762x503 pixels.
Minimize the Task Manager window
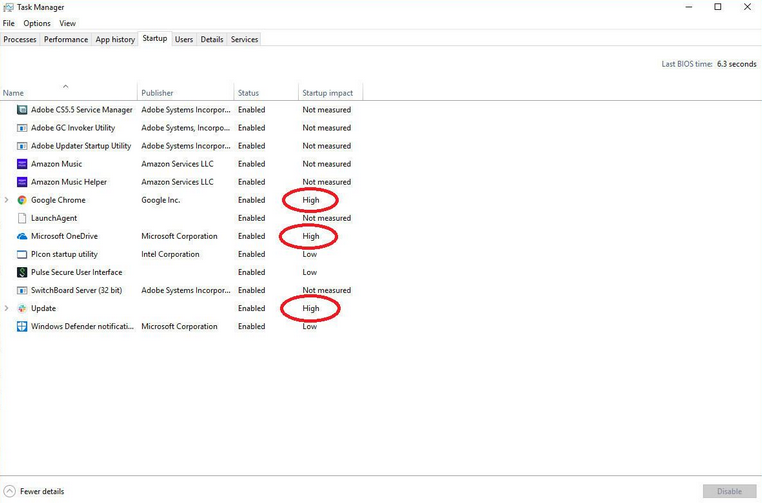[689, 7]
